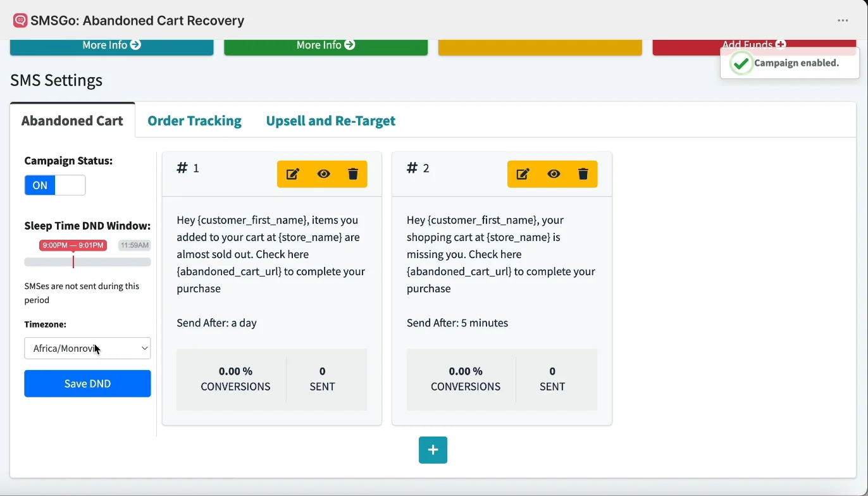The image size is (868, 496).
Task: Click the 'SMSGo: Abandoned Cart Recovery' title
Action: (x=137, y=21)
